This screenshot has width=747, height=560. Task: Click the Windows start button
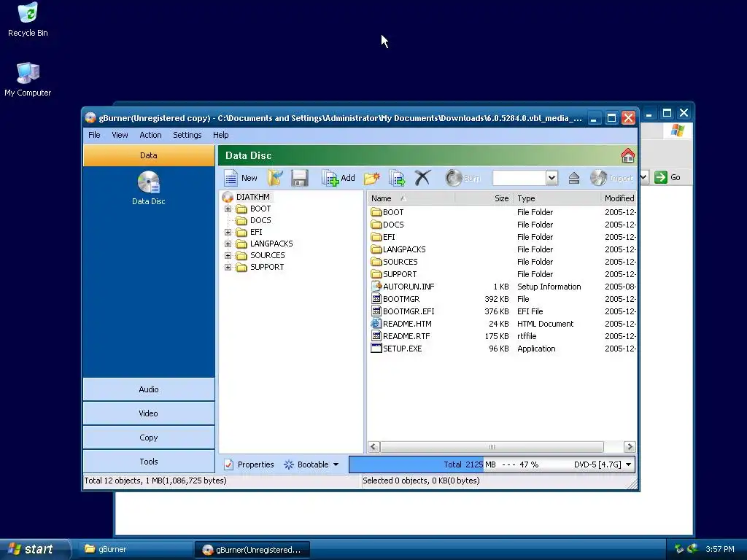34,549
